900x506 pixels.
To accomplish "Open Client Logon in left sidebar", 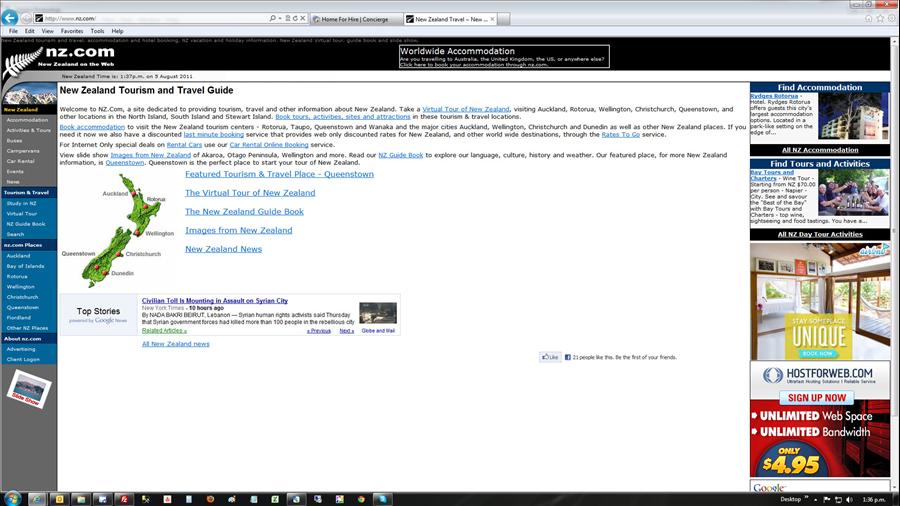I will (x=23, y=359).
